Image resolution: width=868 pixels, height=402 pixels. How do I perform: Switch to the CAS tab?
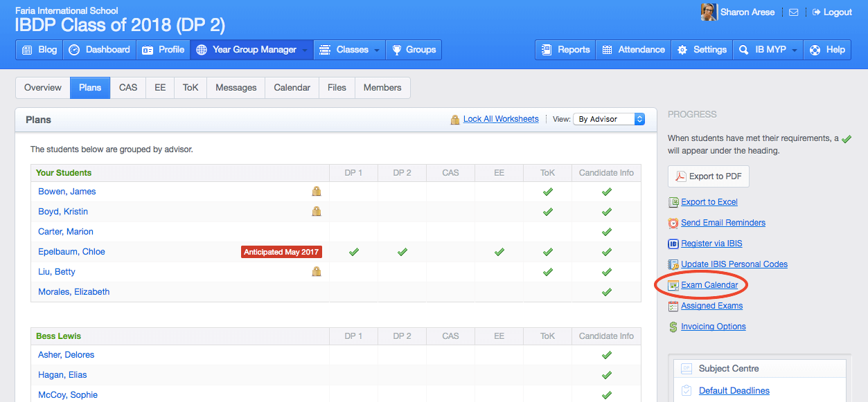pyautogui.click(x=128, y=88)
